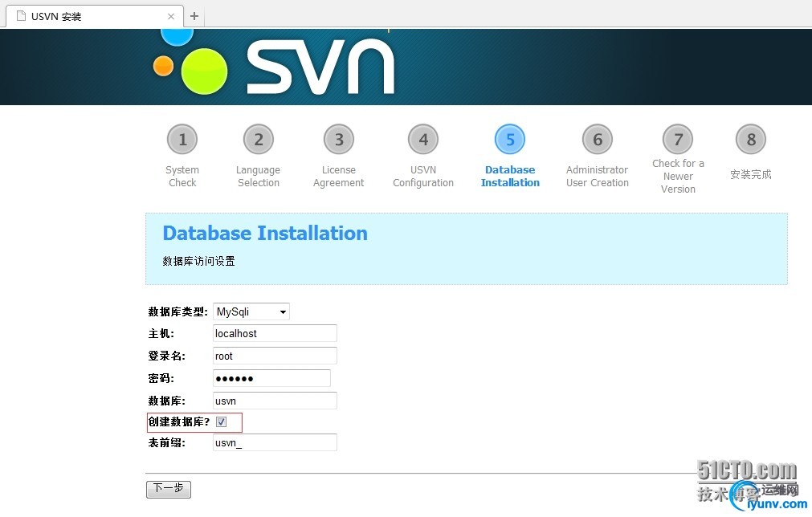The image size is (812, 517).
Task: Click the 表前缀 field label
Action: (167, 442)
